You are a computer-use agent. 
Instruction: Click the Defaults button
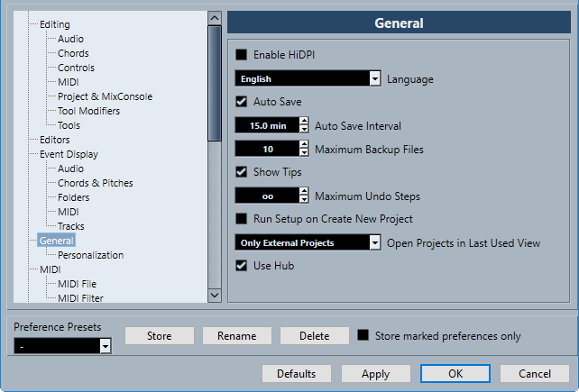[x=296, y=374]
